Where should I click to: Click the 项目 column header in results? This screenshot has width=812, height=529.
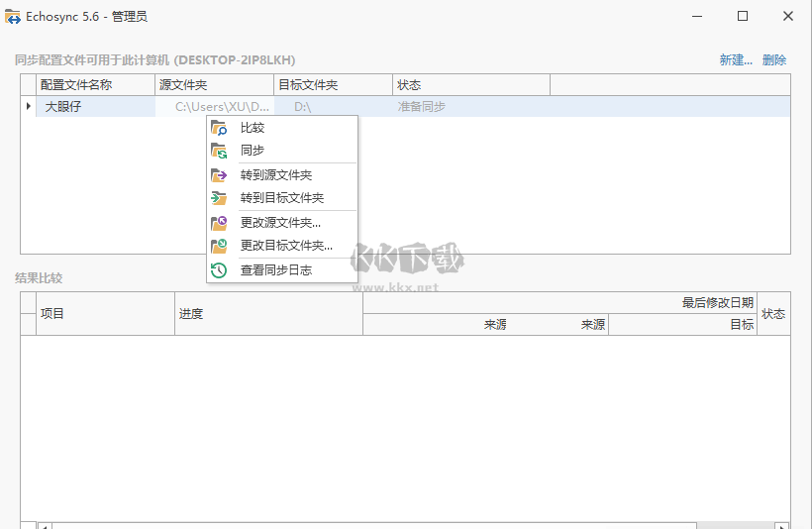tap(105, 313)
